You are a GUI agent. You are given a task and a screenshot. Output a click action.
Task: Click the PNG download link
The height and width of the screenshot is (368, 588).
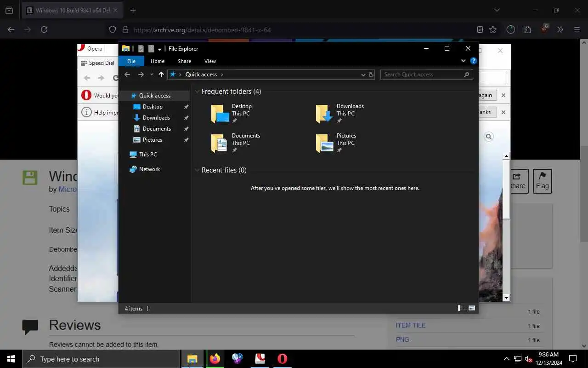(x=402, y=339)
